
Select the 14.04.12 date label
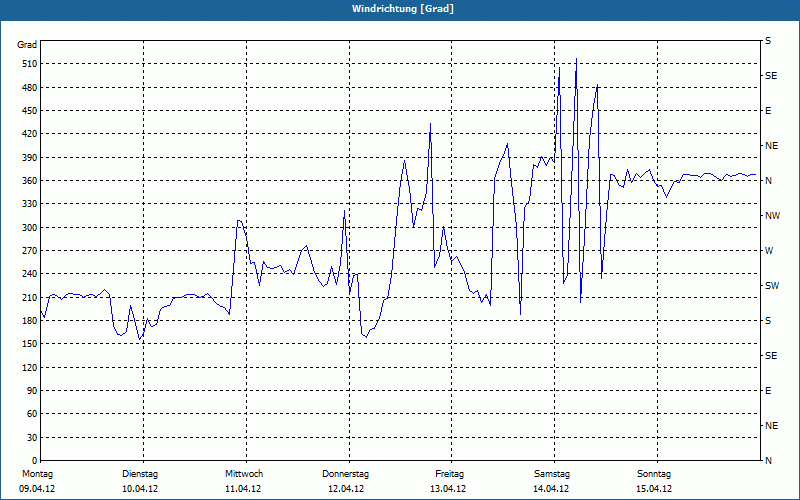pos(551,489)
